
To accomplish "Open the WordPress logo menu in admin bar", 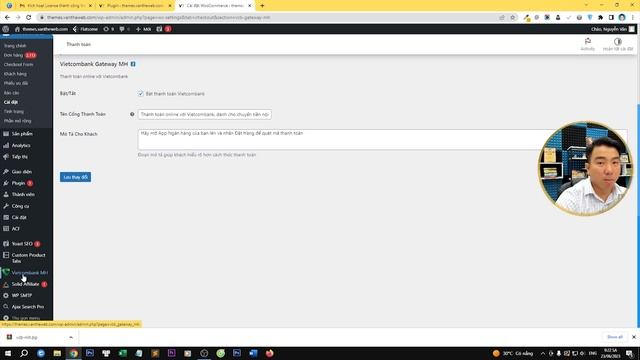I will point(6,29).
